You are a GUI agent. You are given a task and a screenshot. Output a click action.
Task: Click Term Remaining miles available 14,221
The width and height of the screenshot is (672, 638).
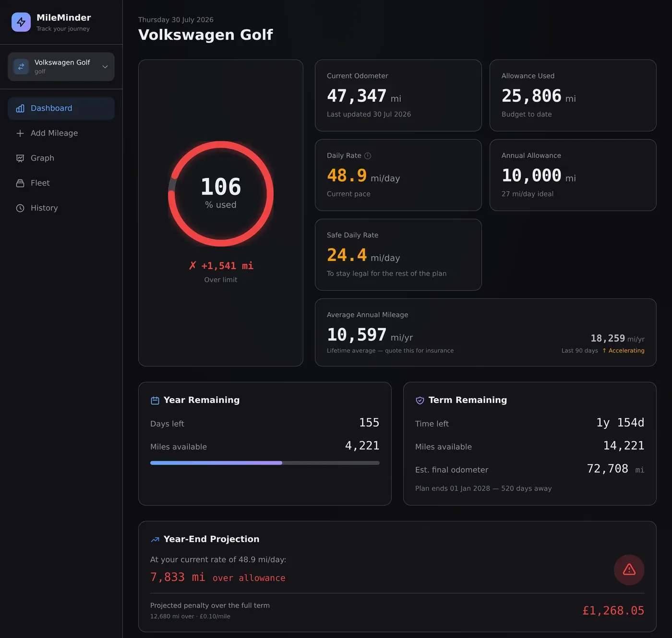[x=624, y=446]
